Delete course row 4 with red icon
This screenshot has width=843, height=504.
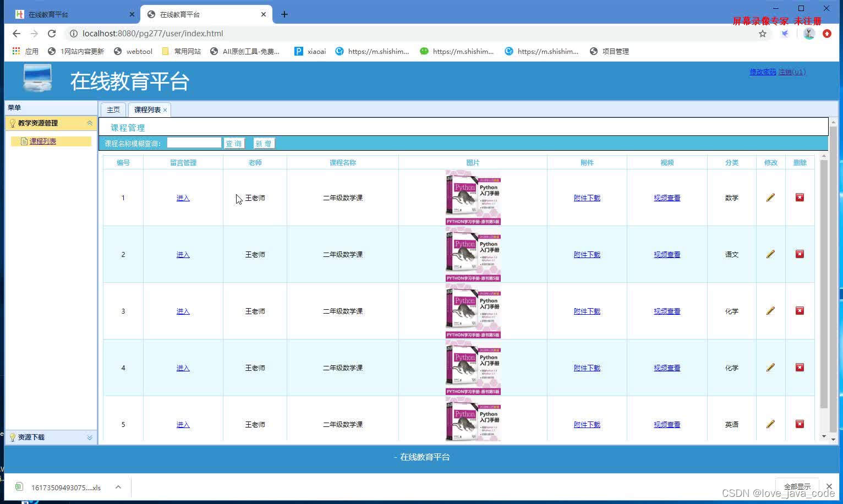click(800, 367)
